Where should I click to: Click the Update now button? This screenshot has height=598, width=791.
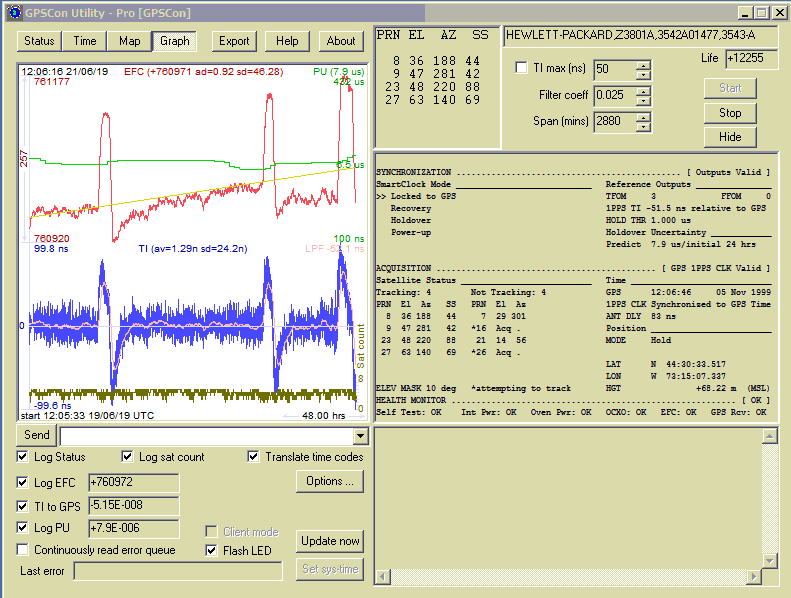click(x=330, y=541)
